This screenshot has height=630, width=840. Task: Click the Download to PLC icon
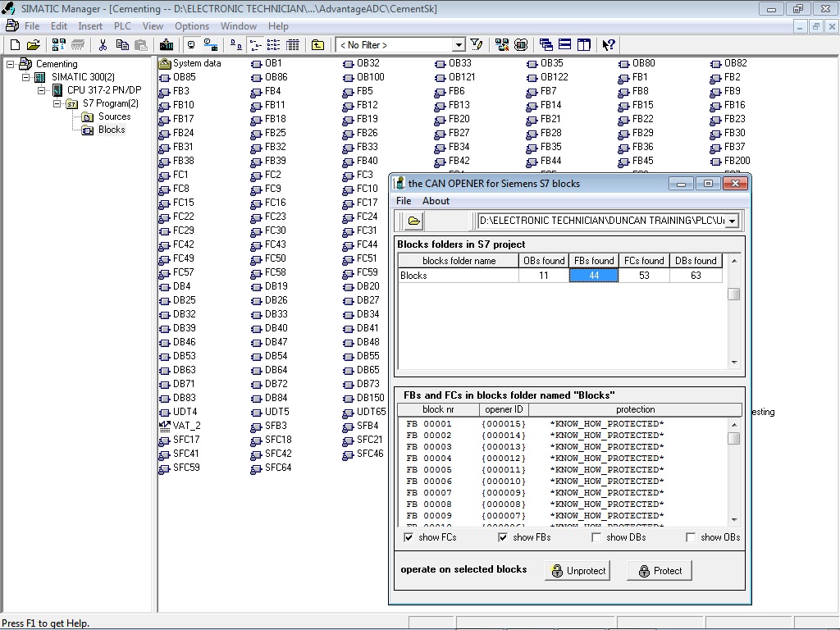pos(167,45)
